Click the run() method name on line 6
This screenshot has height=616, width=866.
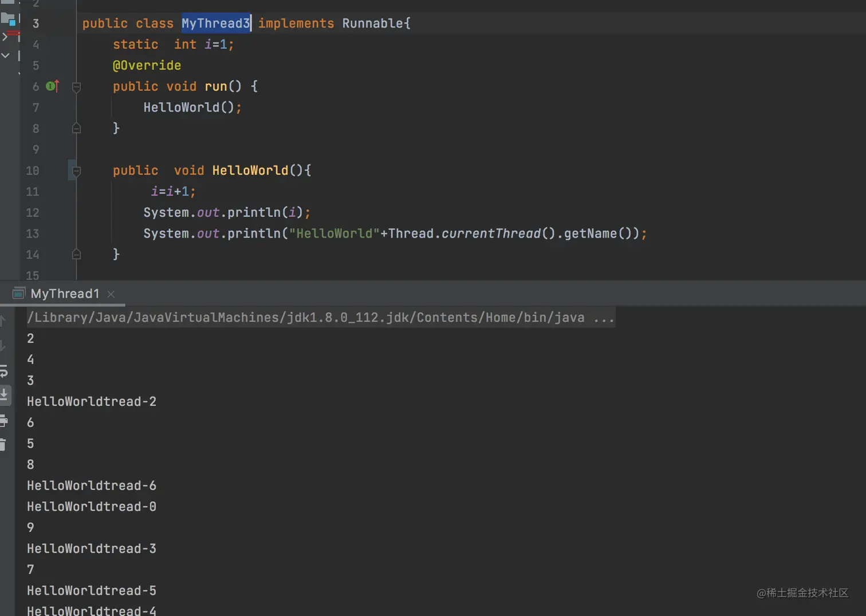point(216,86)
